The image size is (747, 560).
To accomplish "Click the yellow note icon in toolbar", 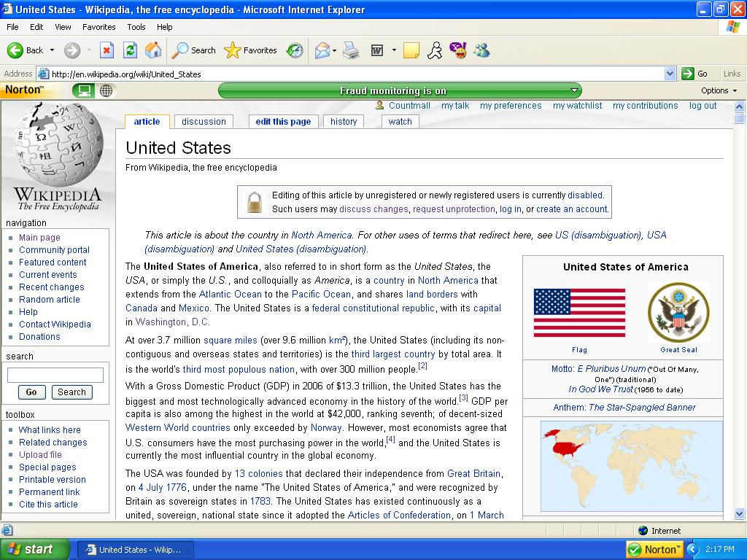I will (x=411, y=50).
